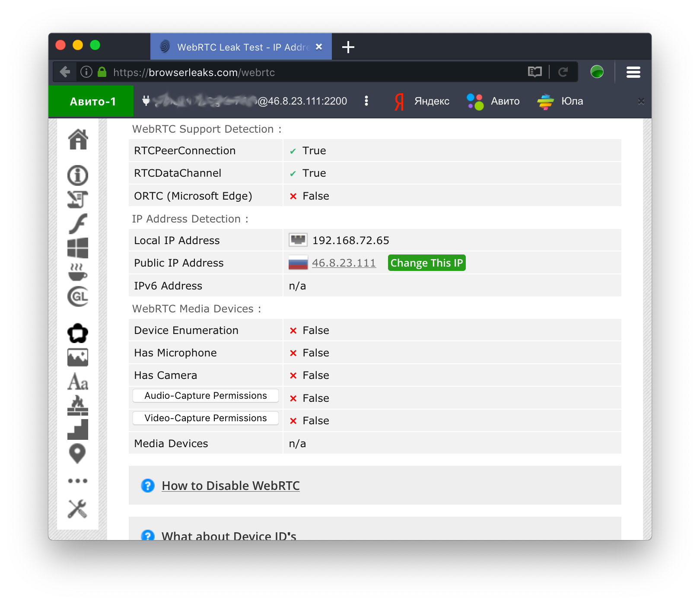
Task: Click the ORTC (Microsoft Edge) row label
Action: tap(193, 196)
